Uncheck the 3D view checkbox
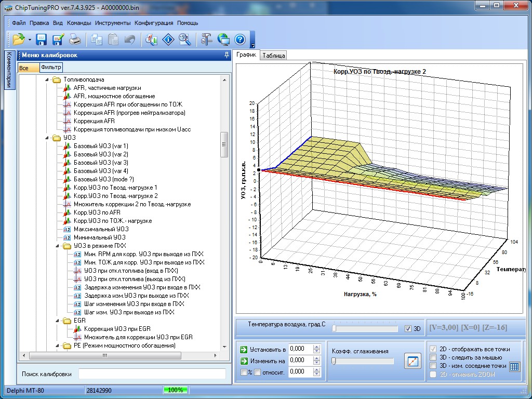The height and width of the screenshot is (399, 532). tap(408, 329)
